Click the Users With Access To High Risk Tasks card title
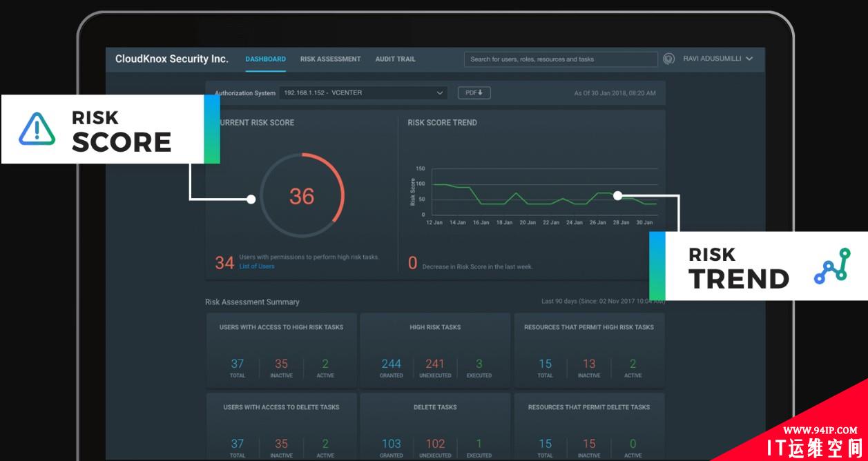Viewport: 868px width, 461px height. pos(281,327)
